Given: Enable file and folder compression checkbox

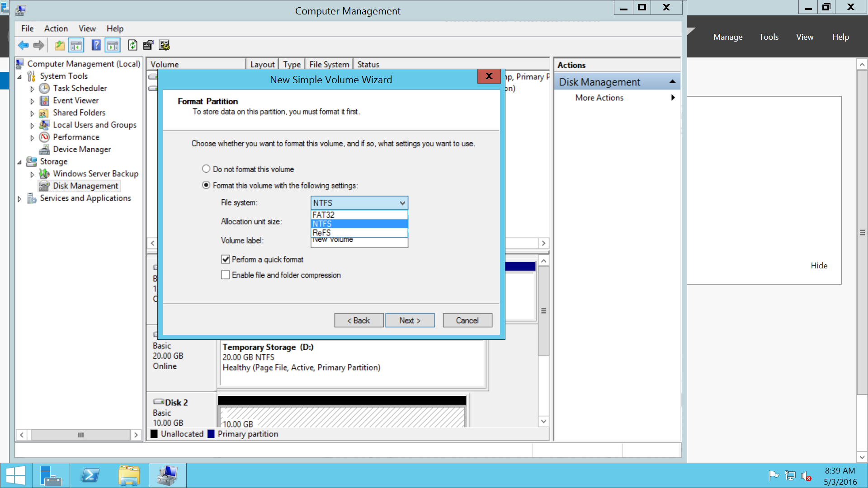Looking at the screenshot, I should coord(226,275).
